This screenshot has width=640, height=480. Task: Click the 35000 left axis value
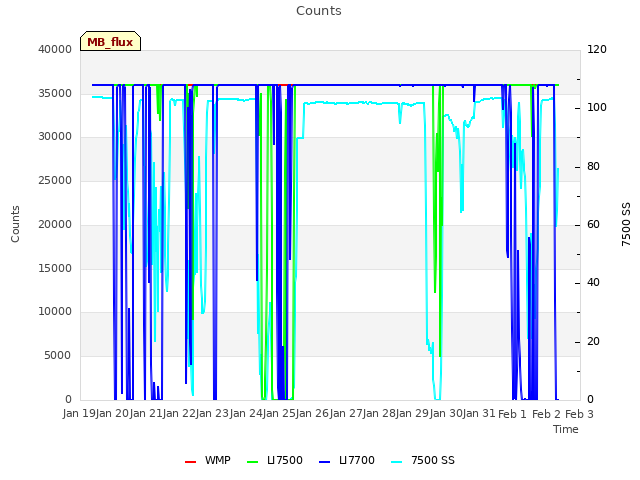coord(55,93)
